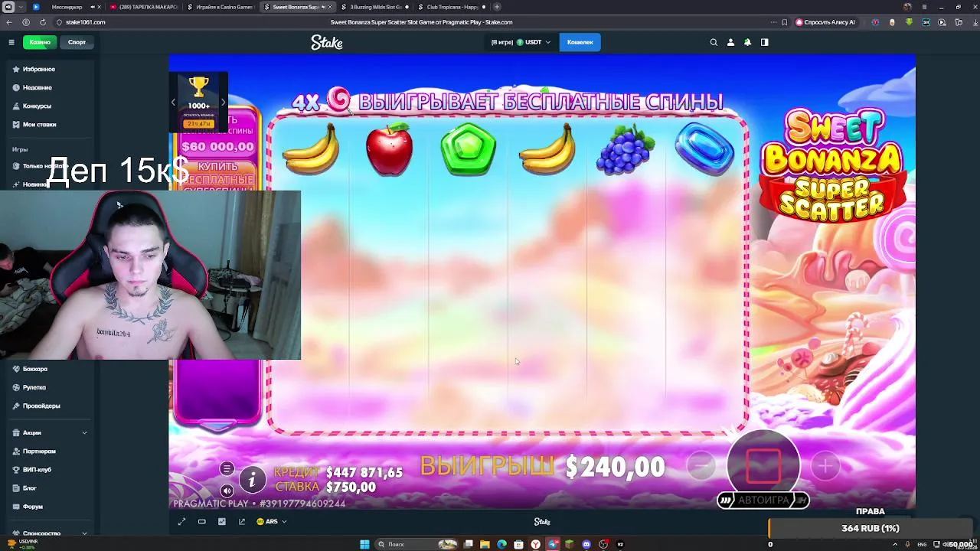Open the hamburger menu next to Казино
Screen dimensions: 980x551
[x=11, y=42]
